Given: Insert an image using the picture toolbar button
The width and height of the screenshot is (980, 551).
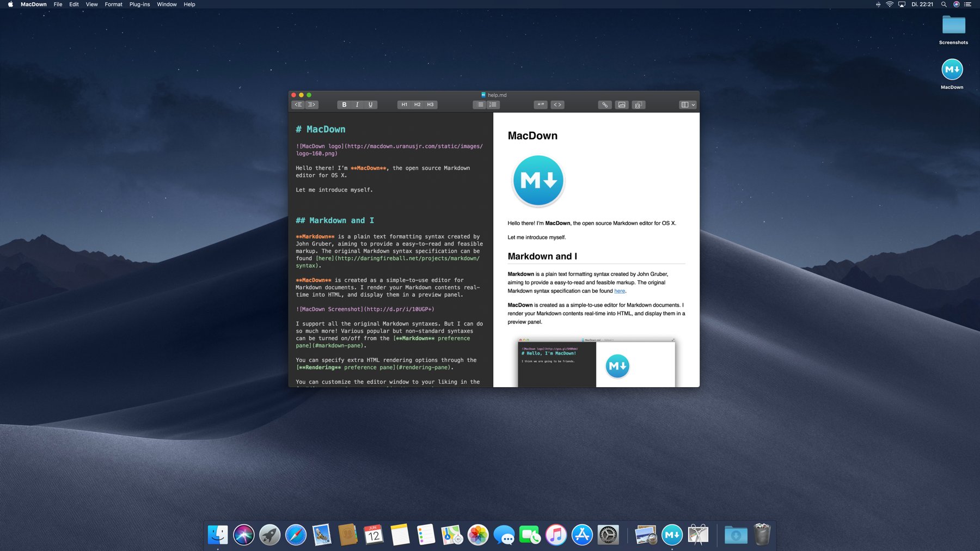Looking at the screenshot, I should tap(622, 105).
